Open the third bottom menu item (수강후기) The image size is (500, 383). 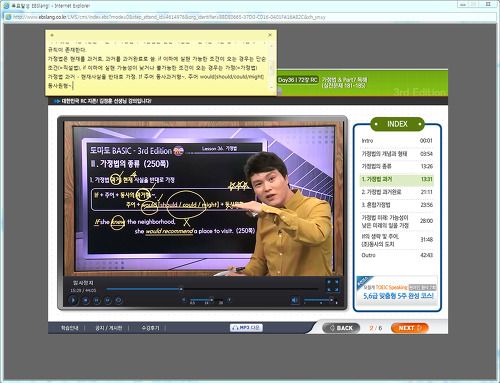click(x=150, y=328)
